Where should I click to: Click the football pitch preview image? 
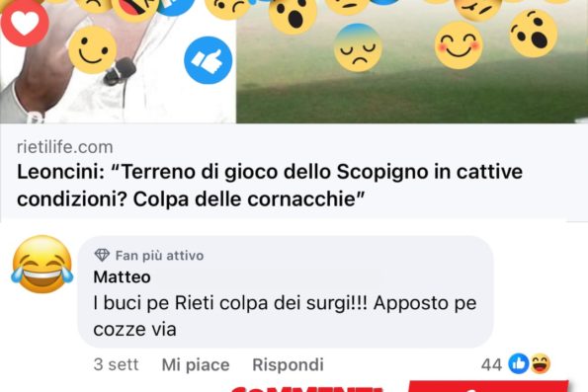(x=412, y=61)
